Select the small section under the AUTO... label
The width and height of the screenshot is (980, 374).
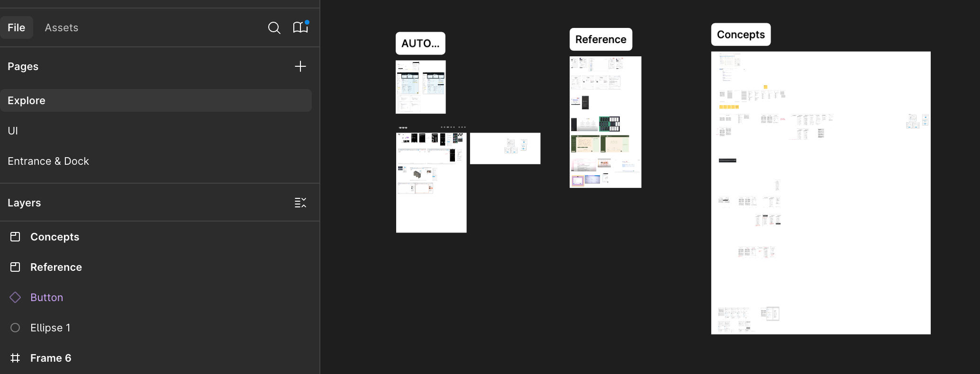(x=421, y=87)
